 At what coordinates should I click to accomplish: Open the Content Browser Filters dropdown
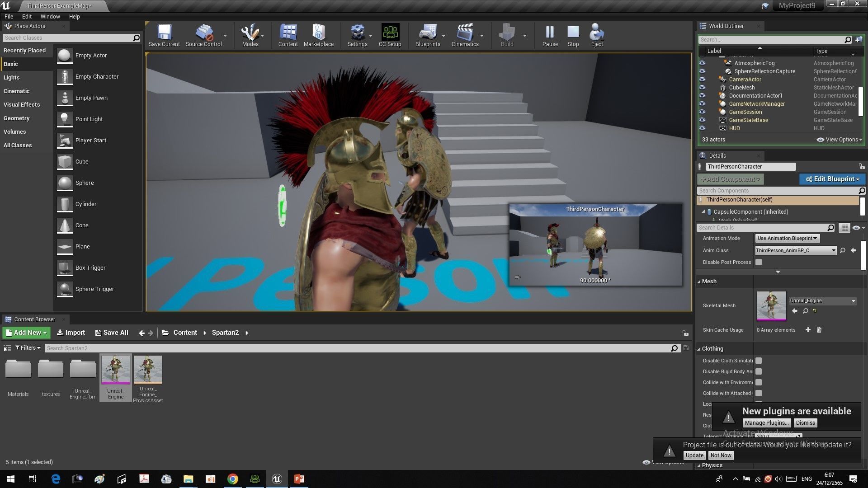28,348
